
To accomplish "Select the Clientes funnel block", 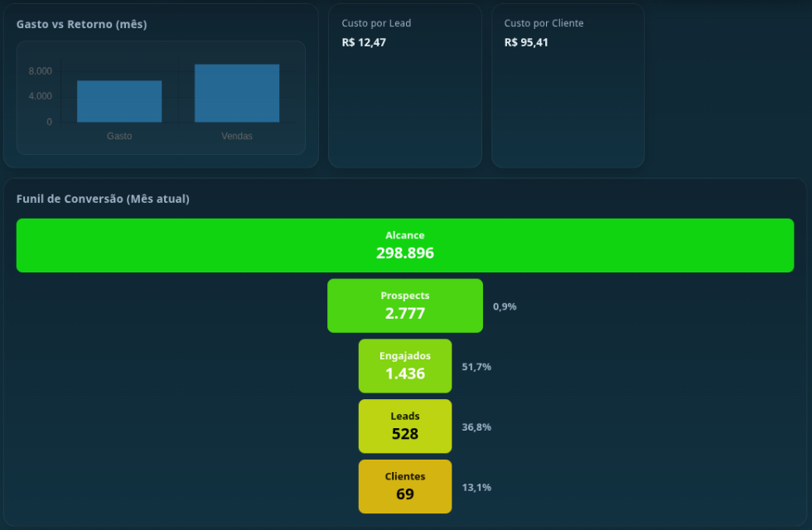I will click(405, 487).
